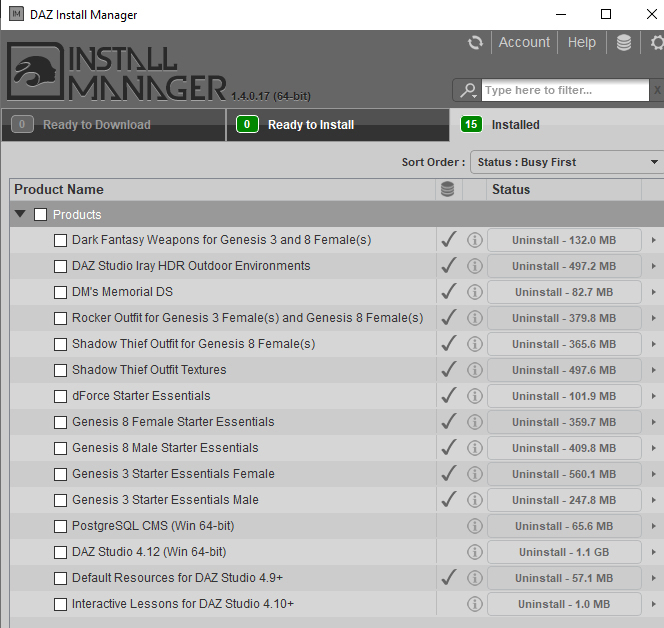Viewport: 664px width, 628px height.
Task: Open Account menu
Action: coord(524,42)
